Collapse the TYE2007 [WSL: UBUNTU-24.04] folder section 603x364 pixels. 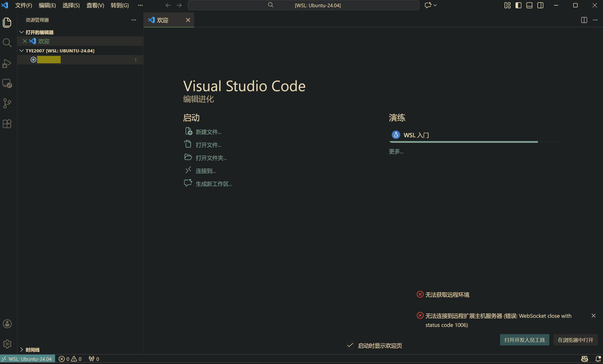click(22, 51)
